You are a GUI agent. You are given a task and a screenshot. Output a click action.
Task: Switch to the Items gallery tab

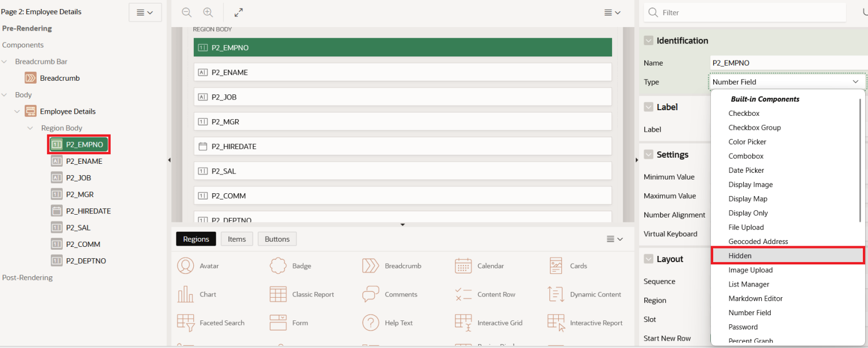pos(237,238)
